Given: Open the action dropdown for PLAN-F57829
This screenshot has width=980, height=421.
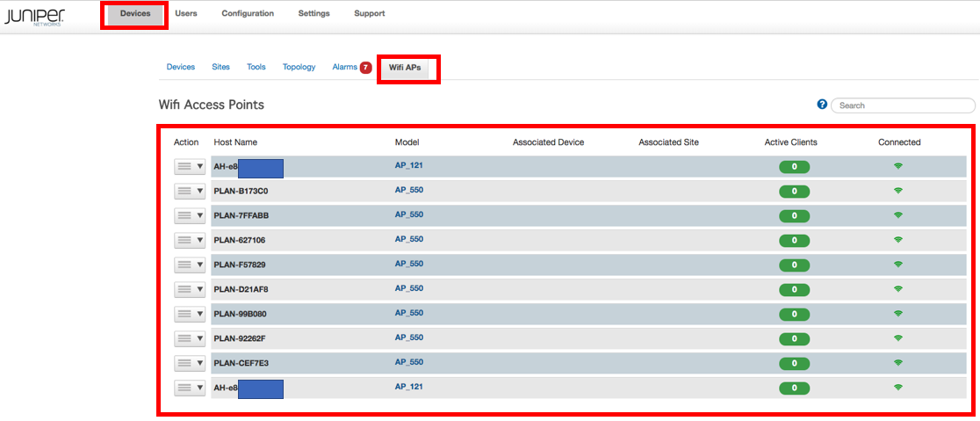Looking at the screenshot, I should click(x=190, y=265).
